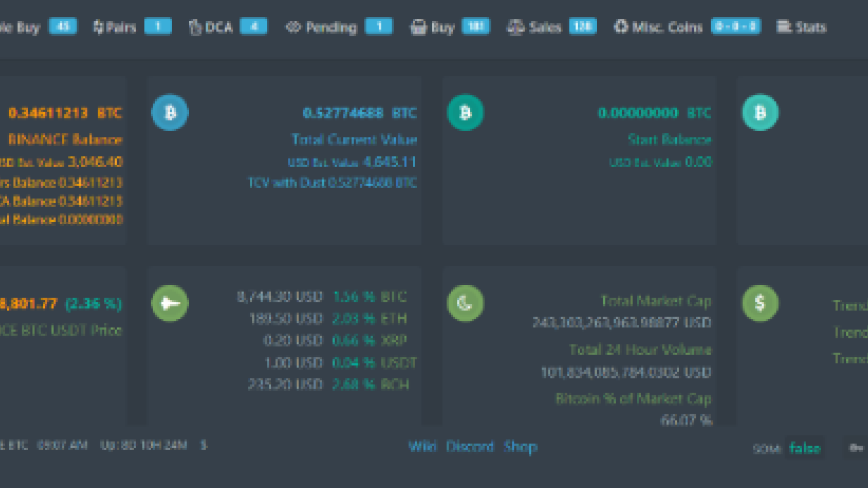Click the USD Est. Value 4,645.11
Viewport: 868px width, 488px height.
click(352, 162)
